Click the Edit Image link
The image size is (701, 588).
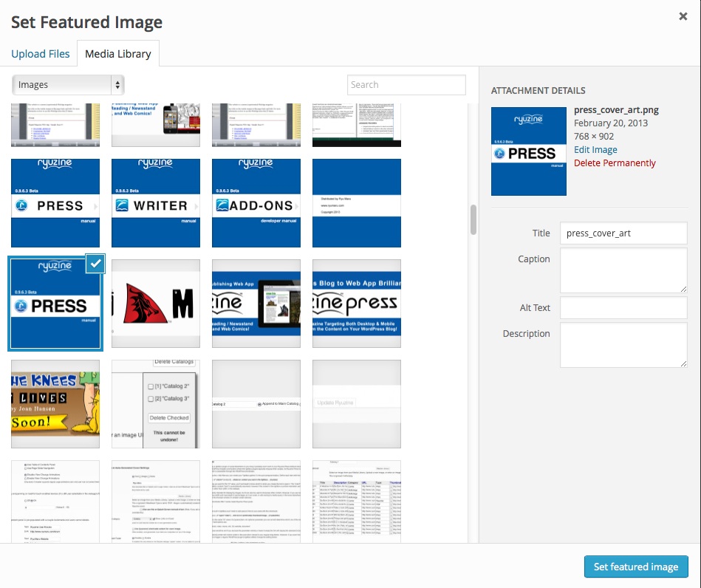595,150
